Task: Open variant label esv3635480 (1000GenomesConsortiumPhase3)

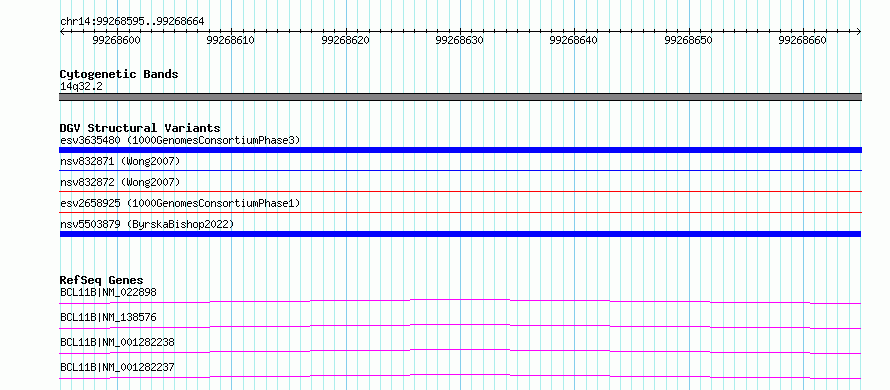Action: pyautogui.click(x=180, y=140)
